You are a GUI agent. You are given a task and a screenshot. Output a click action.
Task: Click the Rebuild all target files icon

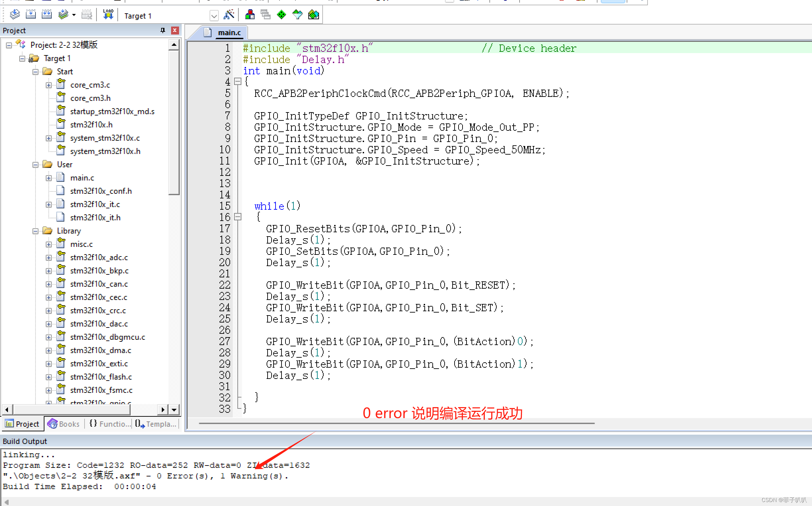(46, 15)
